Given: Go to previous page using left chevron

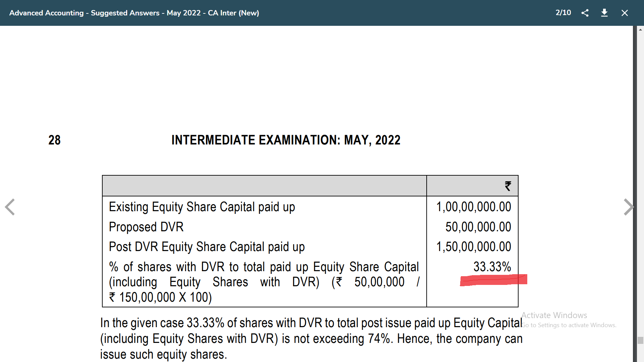Looking at the screenshot, I should click(10, 207).
